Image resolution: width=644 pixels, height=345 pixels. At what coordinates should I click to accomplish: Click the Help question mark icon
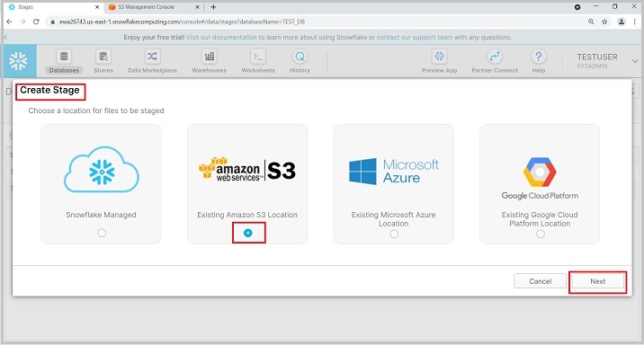coord(539,57)
